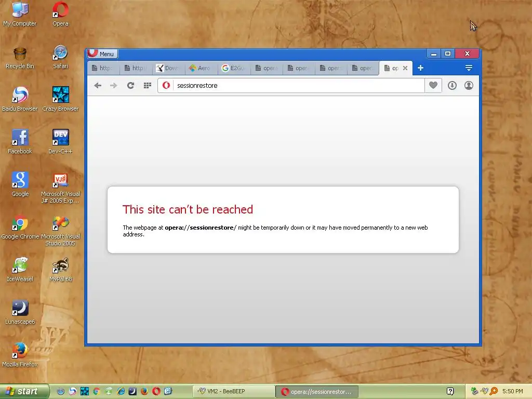Screen dimensions: 532x399
Task: Add page to bookmarks with heart icon
Action: click(x=433, y=86)
